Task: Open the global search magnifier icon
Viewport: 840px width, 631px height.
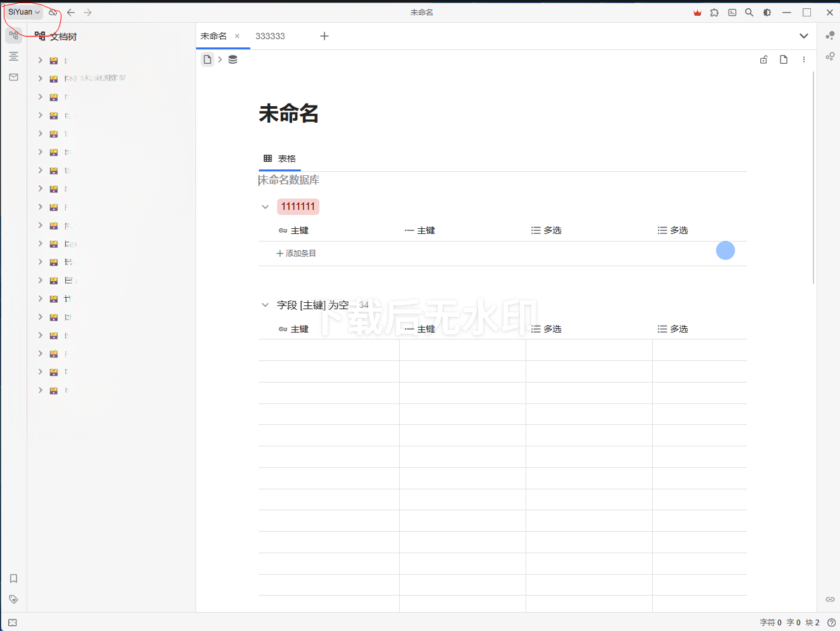Action: pyautogui.click(x=749, y=12)
